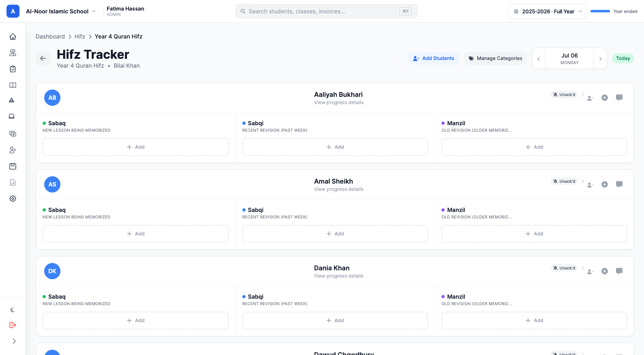Toggle Unack'd badge for Dania Khan
644x355 pixels.
pos(564,268)
